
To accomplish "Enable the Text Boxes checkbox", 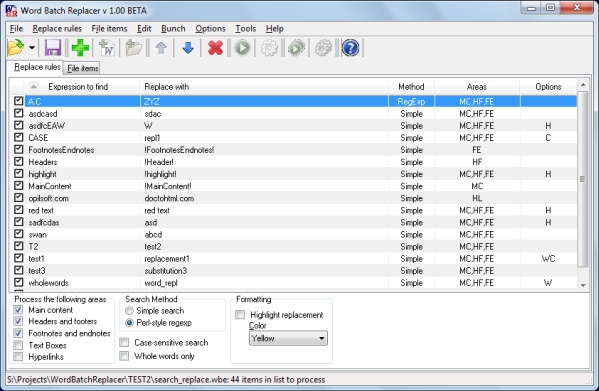I will click(18, 345).
